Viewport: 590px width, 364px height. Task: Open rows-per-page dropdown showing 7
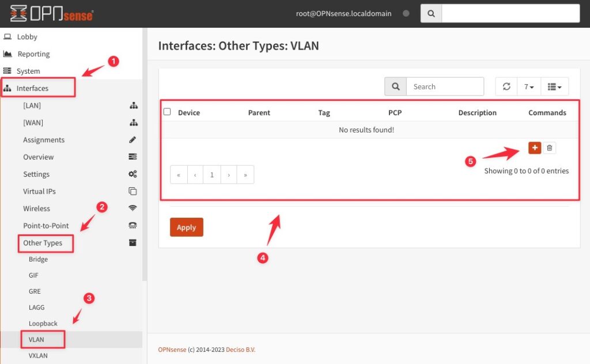tap(529, 86)
